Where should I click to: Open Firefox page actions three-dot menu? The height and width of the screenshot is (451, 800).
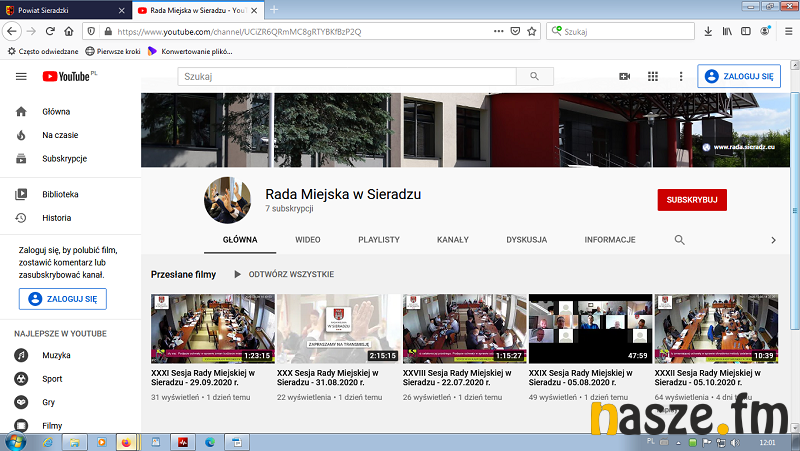click(499, 31)
